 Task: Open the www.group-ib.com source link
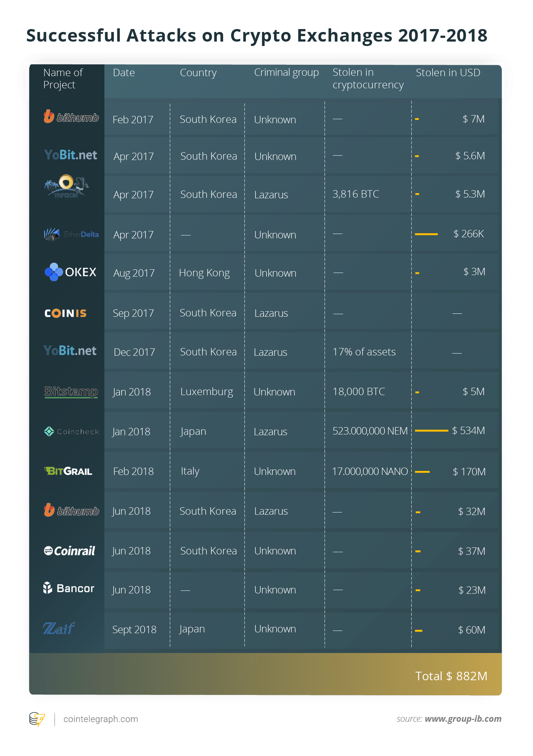(x=463, y=719)
